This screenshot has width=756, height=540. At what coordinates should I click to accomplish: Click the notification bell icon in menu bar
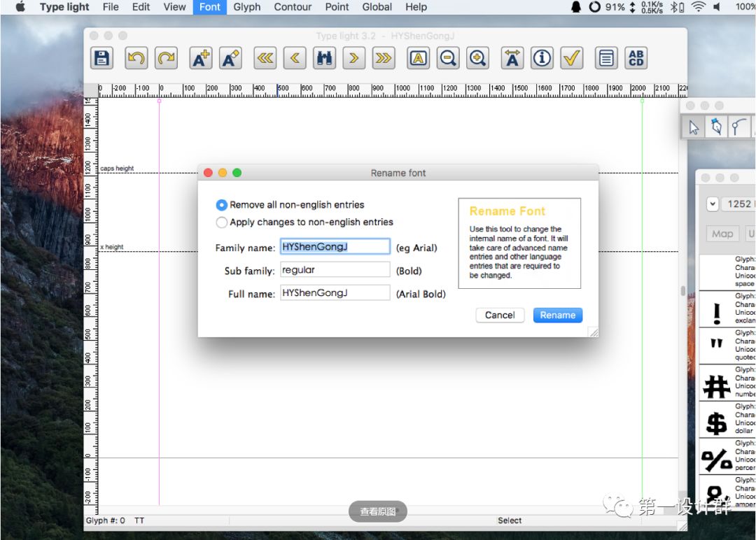point(575,7)
